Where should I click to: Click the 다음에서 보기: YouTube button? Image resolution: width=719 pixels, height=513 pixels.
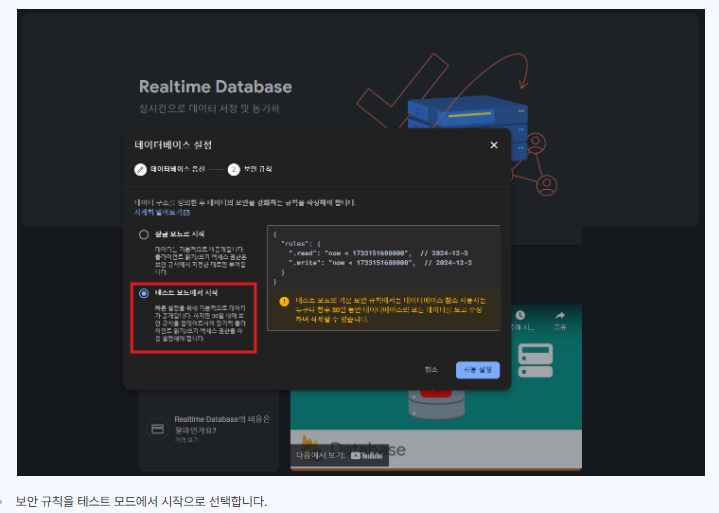point(340,455)
